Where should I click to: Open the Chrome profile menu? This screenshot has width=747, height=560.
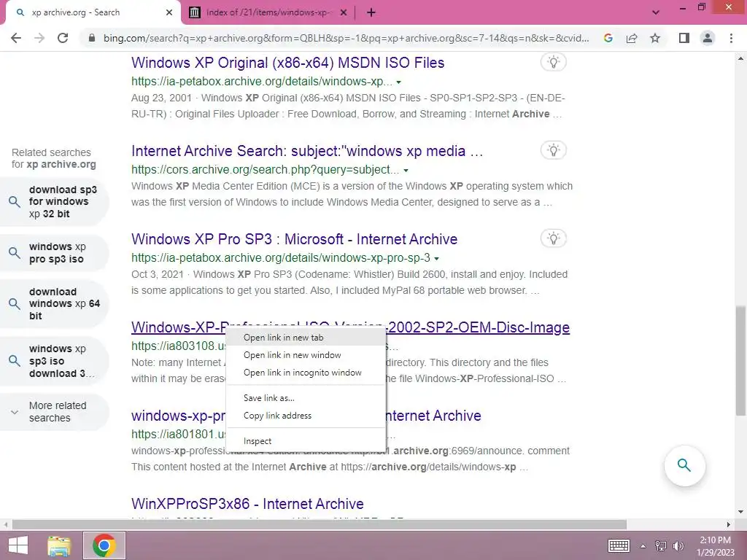(x=708, y=38)
